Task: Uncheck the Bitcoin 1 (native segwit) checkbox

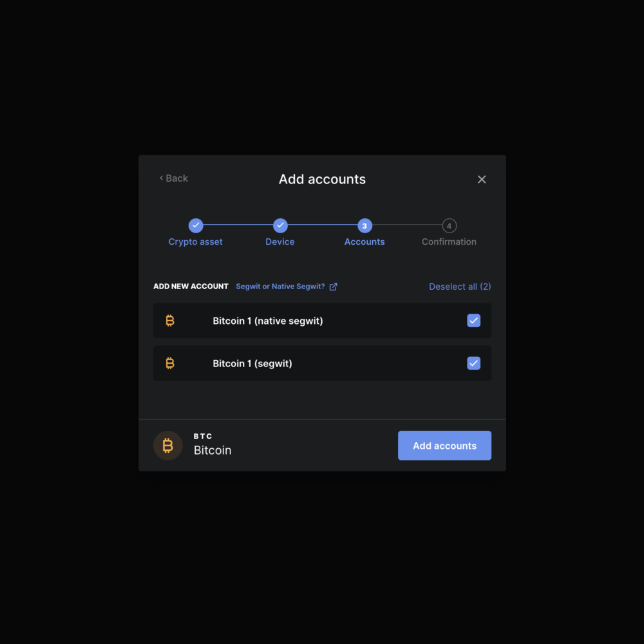Action: (x=473, y=321)
